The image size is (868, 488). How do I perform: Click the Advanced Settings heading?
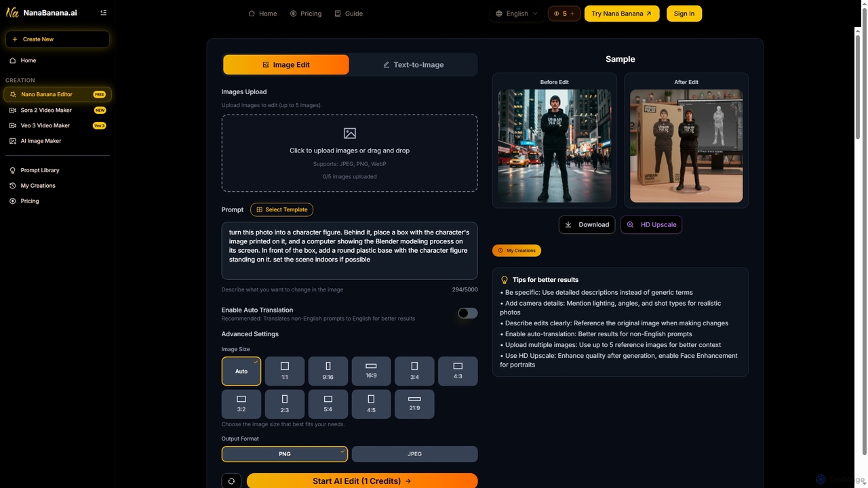pos(250,334)
